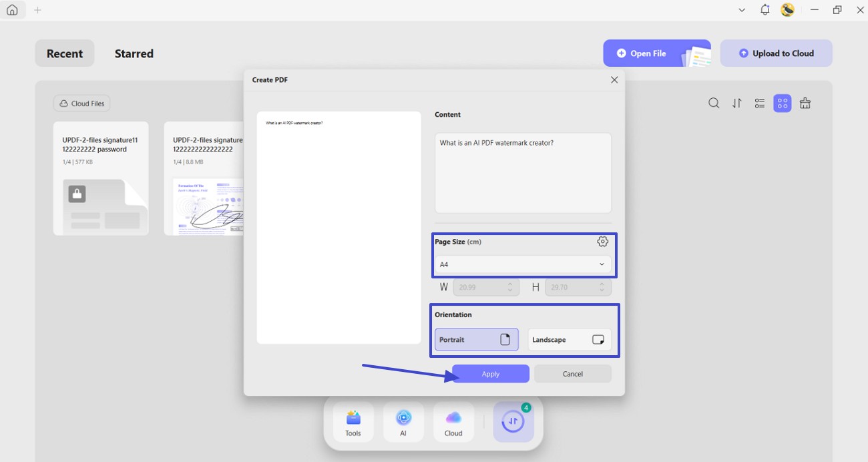Click the Cancel button
868x462 pixels.
point(573,374)
